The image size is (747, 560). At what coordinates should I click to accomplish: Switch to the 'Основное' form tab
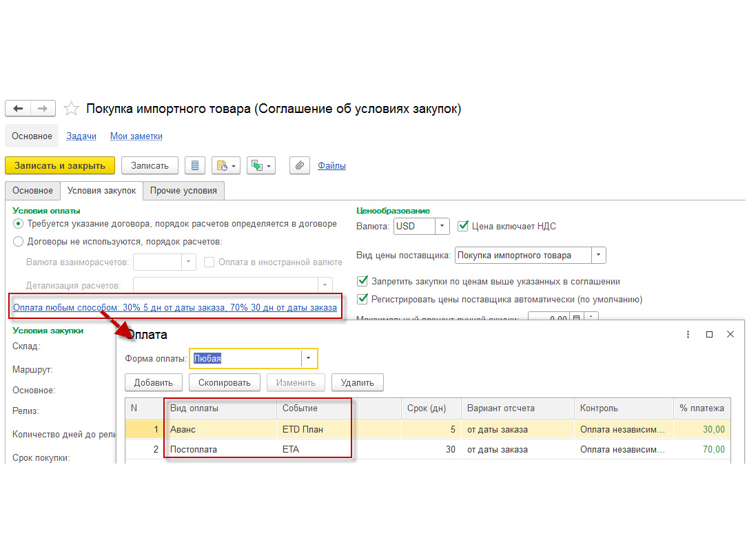click(x=32, y=191)
